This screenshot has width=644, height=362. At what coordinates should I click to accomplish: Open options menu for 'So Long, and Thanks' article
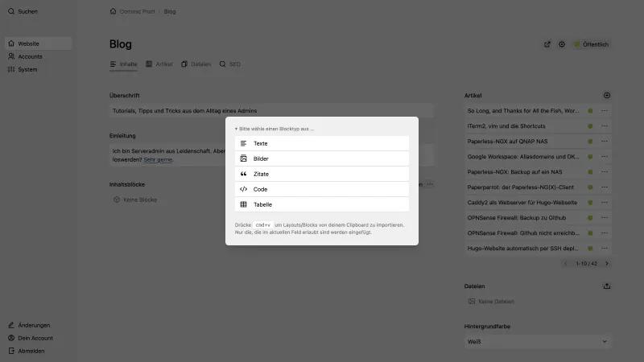point(605,111)
